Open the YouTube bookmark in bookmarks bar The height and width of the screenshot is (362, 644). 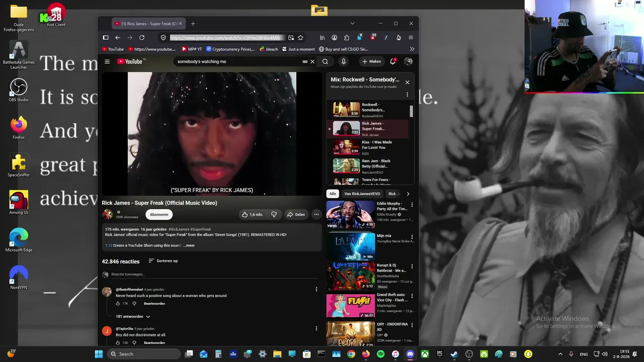pyautogui.click(x=113, y=49)
